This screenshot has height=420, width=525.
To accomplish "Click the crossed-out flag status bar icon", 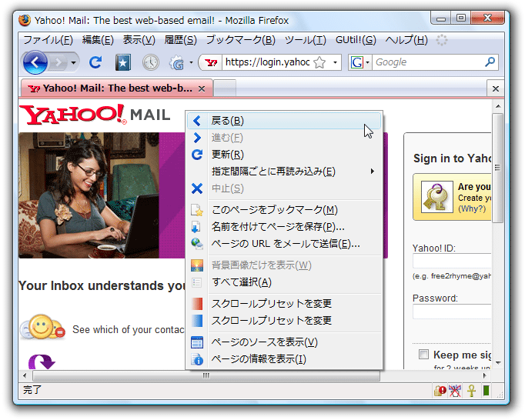I will [x=455, y=391].
